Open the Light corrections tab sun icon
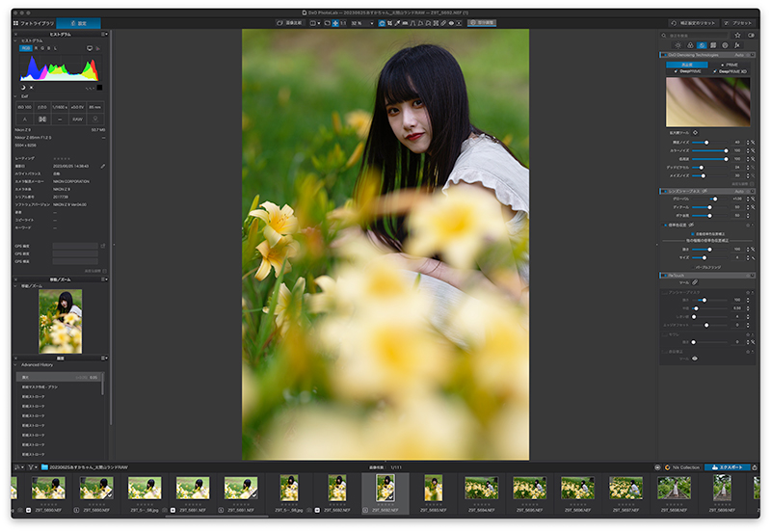This screenshot has width=771, height=532. [678, 45]
